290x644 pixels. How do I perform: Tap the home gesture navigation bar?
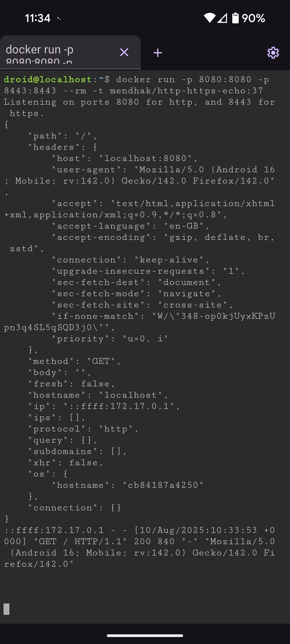coord(145,635)
